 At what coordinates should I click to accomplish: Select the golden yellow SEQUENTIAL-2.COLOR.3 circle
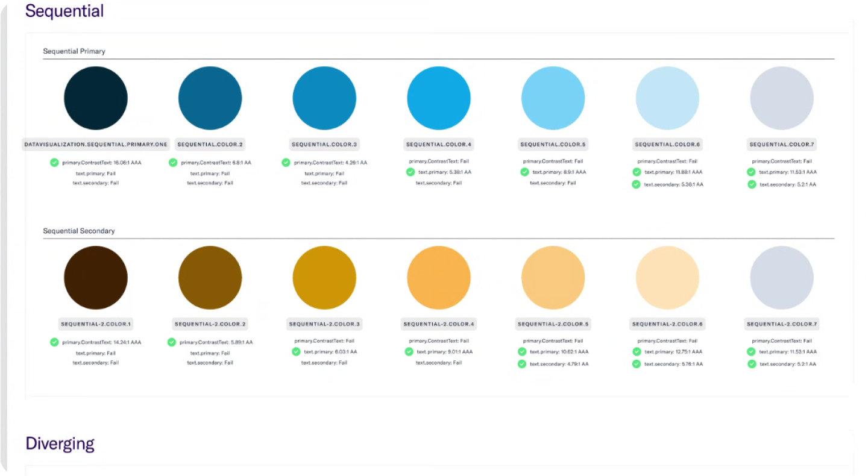pos(324,277)
